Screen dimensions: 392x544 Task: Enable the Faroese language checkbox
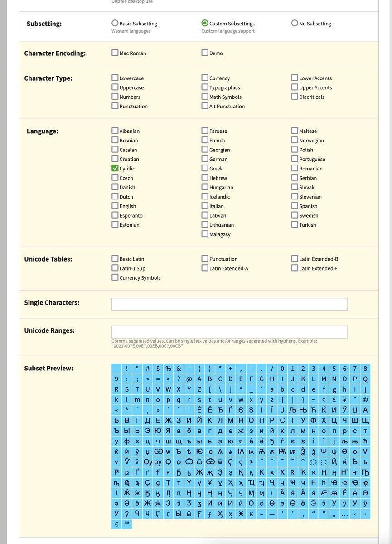point(205,131)
